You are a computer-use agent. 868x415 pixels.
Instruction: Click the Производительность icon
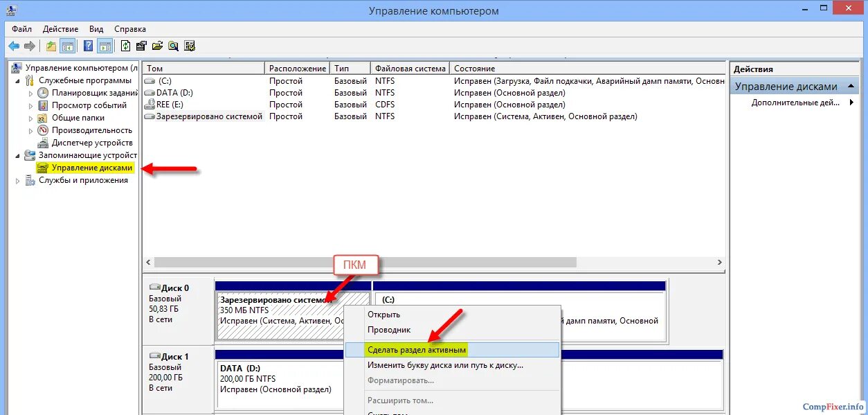click(43, 130)
